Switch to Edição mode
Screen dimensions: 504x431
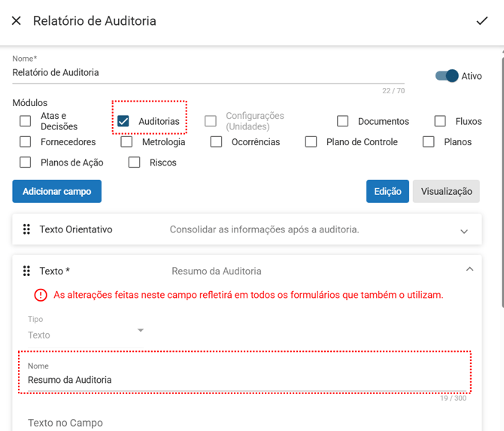coord(387,192)
